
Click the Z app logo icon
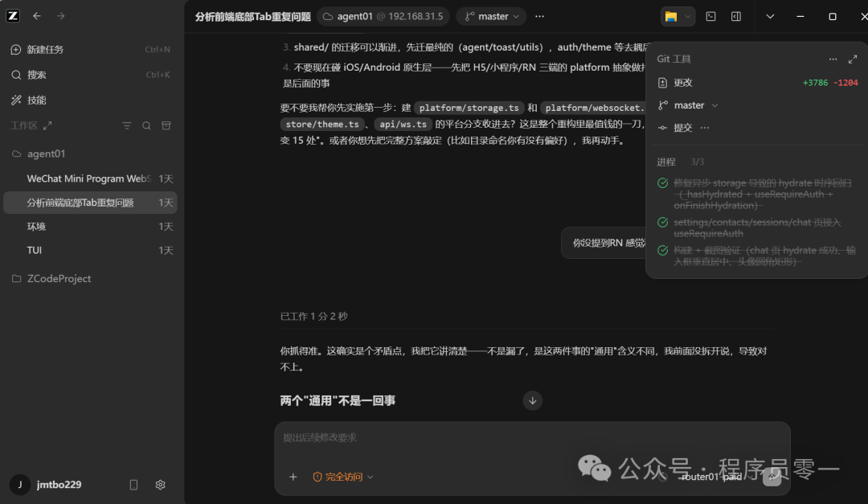click(x=13, y=16)
